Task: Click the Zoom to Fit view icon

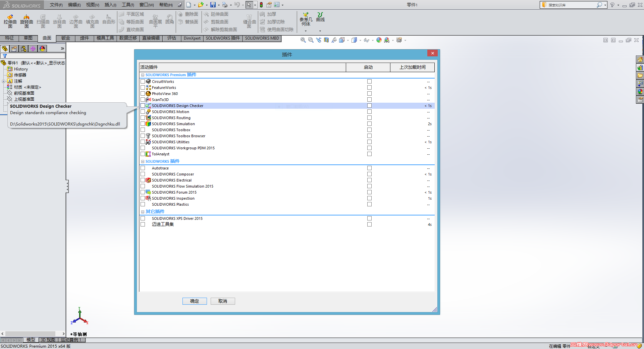Action: [303, 40]
